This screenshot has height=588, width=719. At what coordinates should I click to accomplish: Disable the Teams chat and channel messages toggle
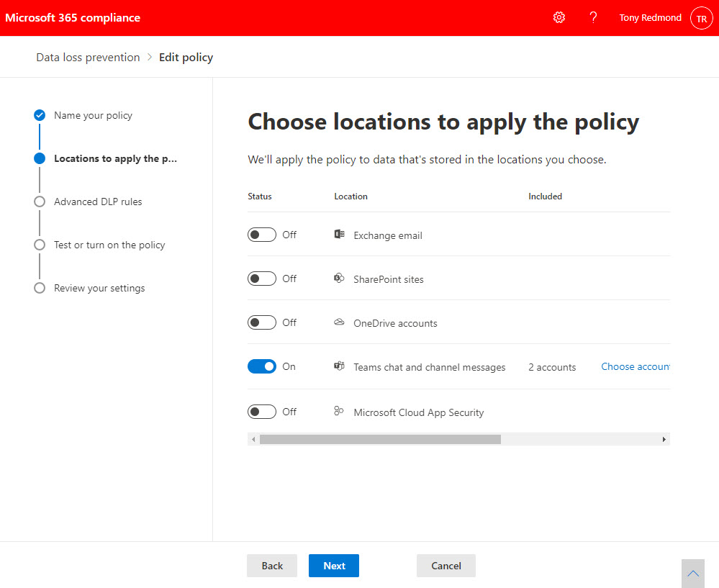pos(262,366)
